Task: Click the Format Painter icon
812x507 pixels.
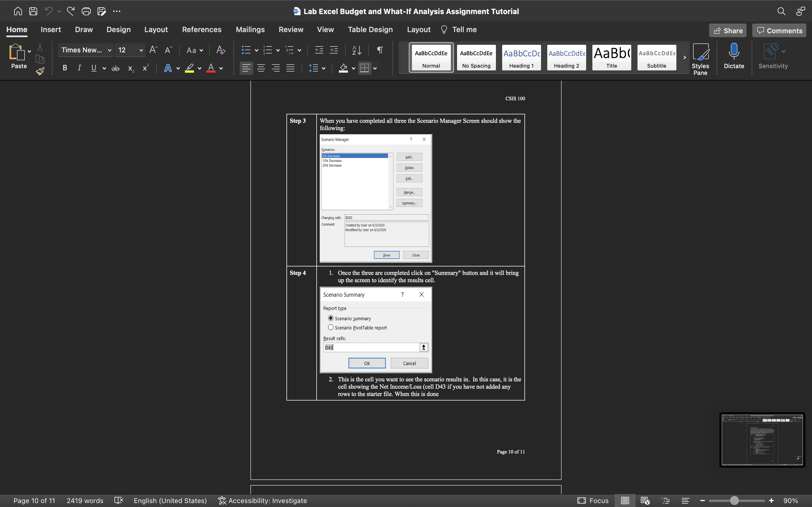Action: coord(40,71)
